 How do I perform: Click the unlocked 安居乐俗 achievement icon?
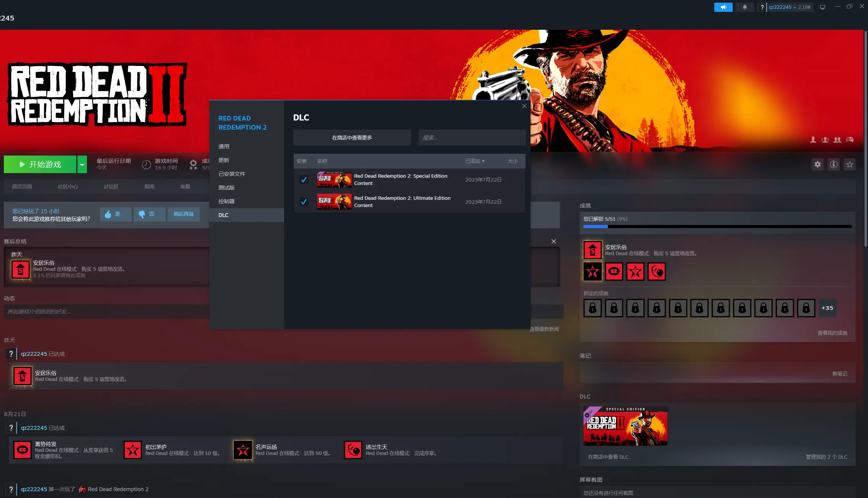[x=593, y=250]
